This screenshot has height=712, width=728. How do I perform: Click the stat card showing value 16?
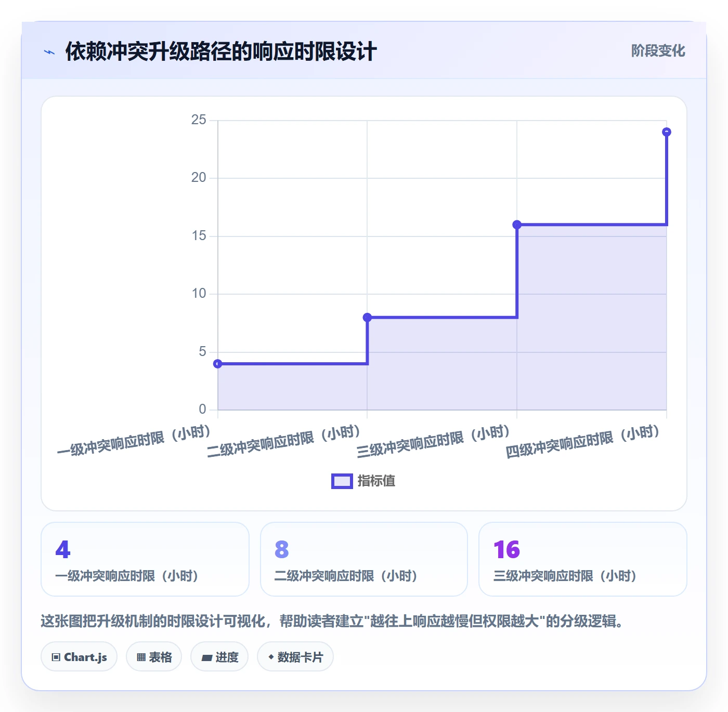583,559
